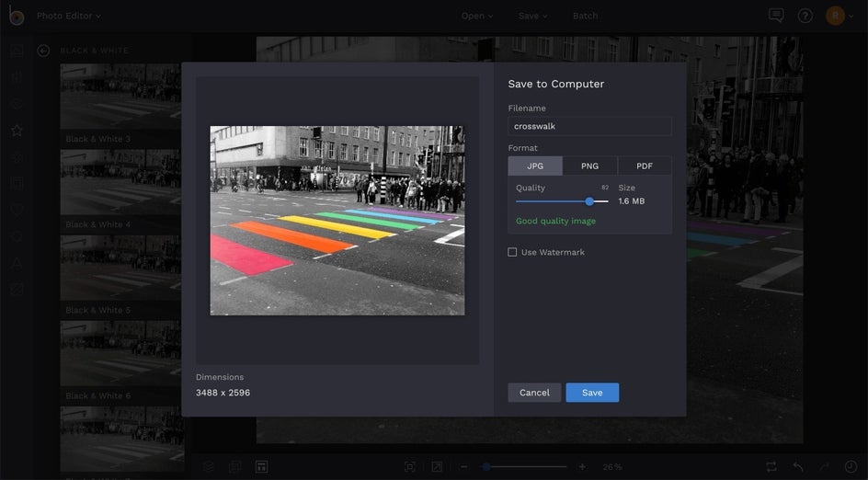Click the Quality slider handle
This screenshot has width=868, height=480.
pyautogui.click(x=589, y=201)
